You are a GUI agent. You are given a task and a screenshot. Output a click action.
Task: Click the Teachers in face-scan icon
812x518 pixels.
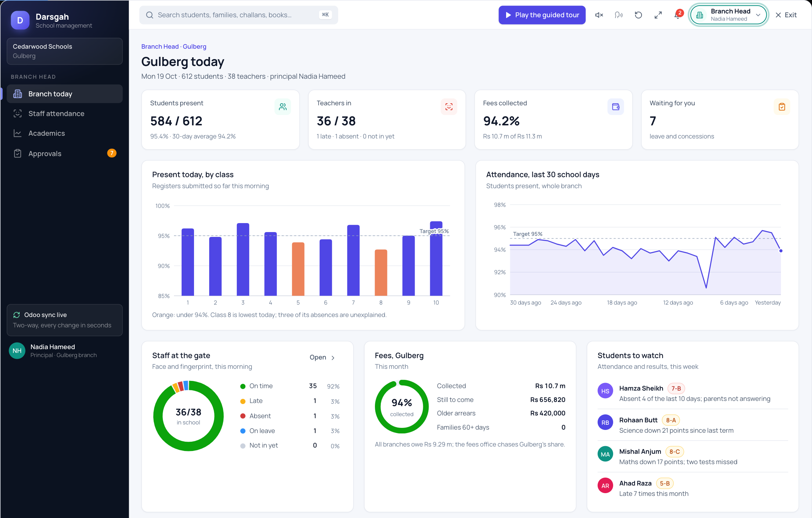(x=449, y=107)
